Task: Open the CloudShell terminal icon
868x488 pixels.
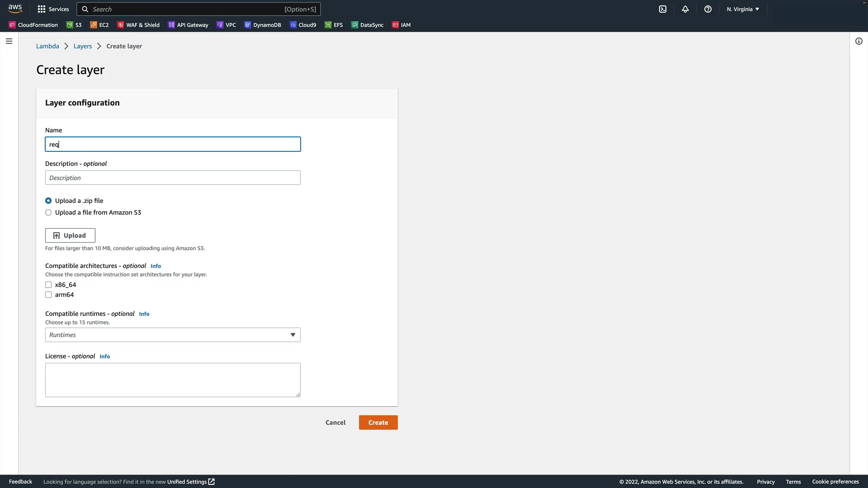Action: [x=663, y=9]
